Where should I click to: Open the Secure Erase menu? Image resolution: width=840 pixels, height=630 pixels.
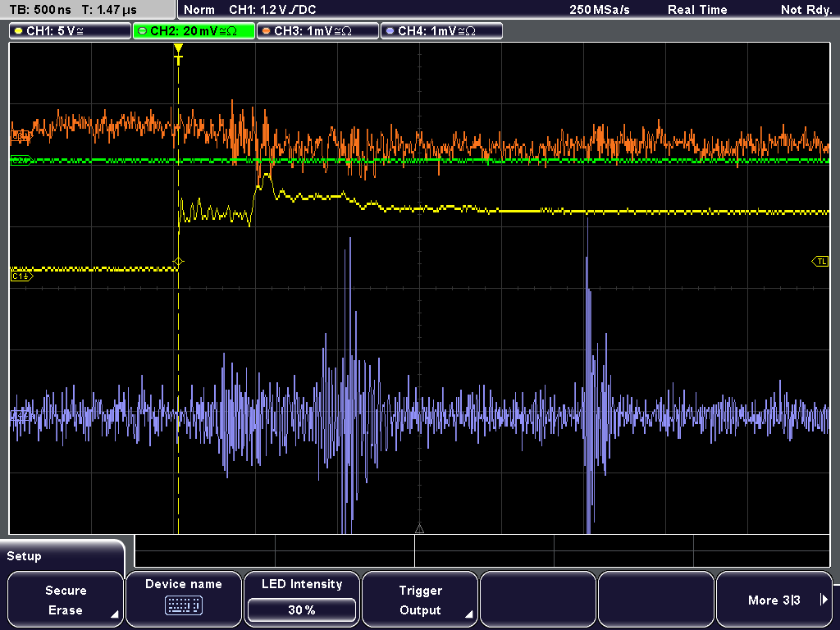click(66, 600)
